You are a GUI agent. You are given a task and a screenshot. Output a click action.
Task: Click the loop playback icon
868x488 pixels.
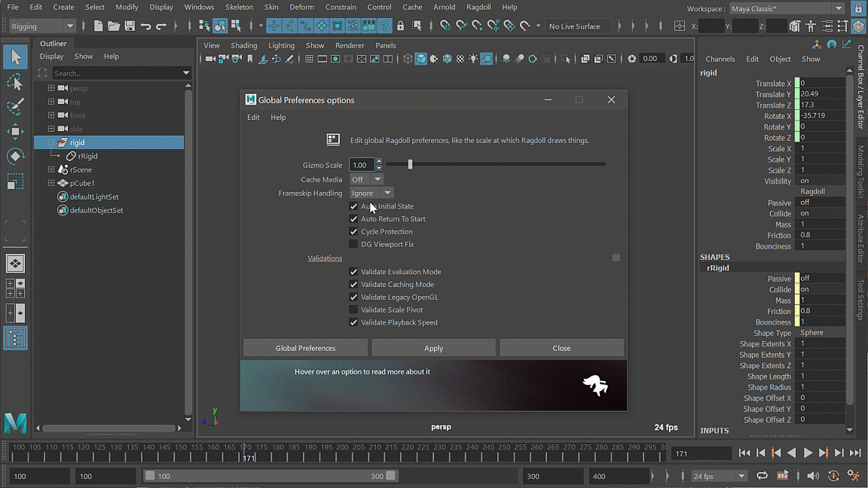(x=763, y=476)
